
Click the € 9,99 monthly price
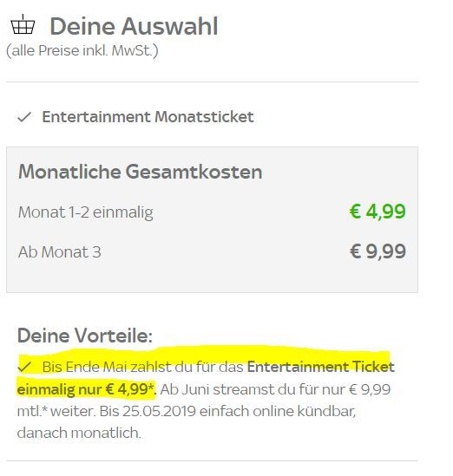[377, 251]
